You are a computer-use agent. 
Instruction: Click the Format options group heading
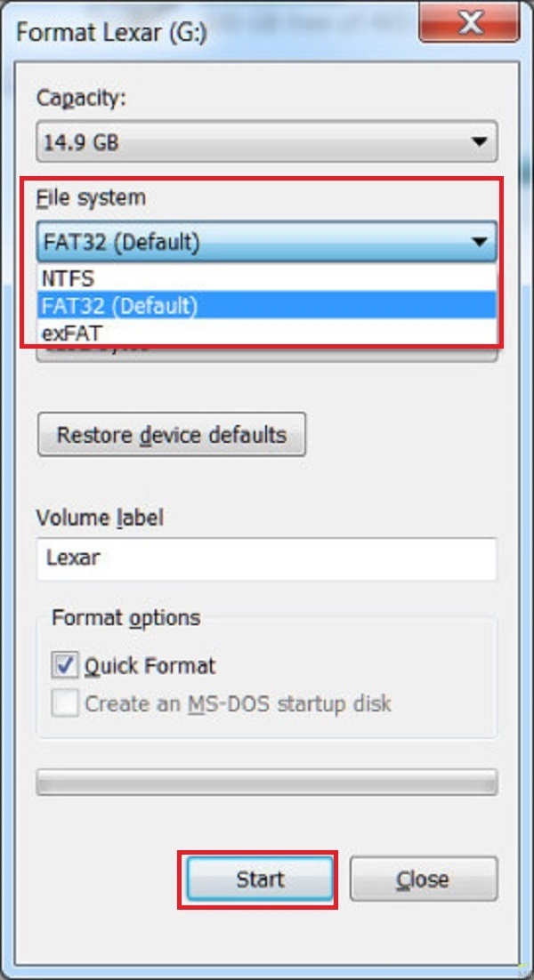point(125,617)
